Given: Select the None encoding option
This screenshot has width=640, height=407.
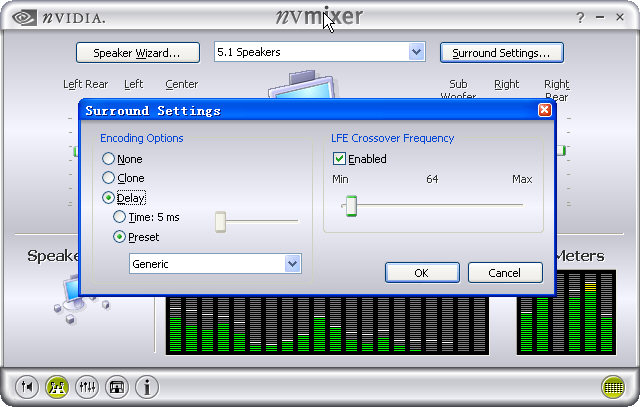Looking at the screenshot, I should pos(108,159).
